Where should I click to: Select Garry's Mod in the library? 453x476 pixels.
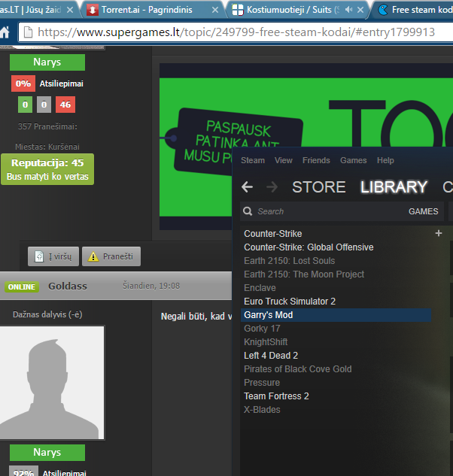point(336,315)
